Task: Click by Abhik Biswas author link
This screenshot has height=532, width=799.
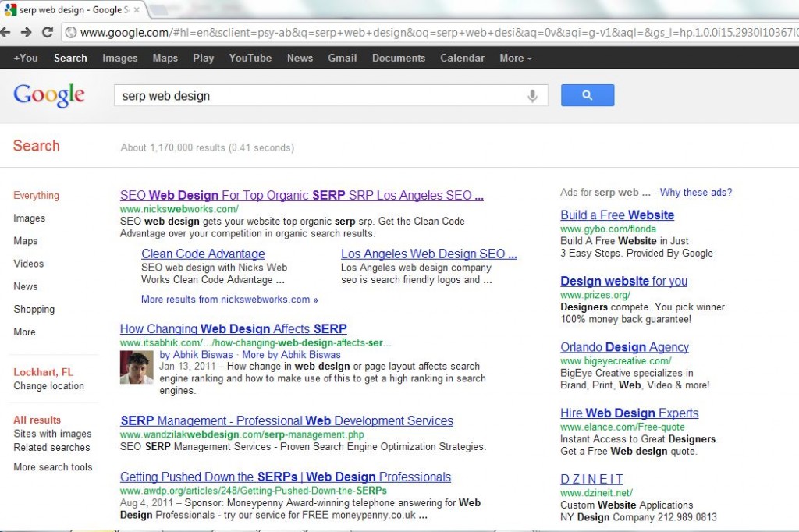Action: [x=196, y=355]
